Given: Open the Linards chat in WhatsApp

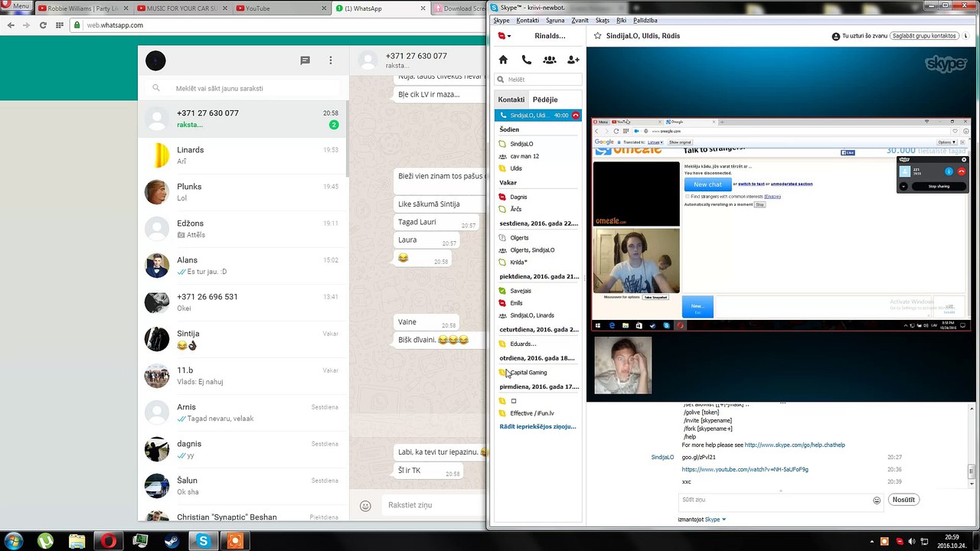Looking at the screenshot, I should point(243,155).
